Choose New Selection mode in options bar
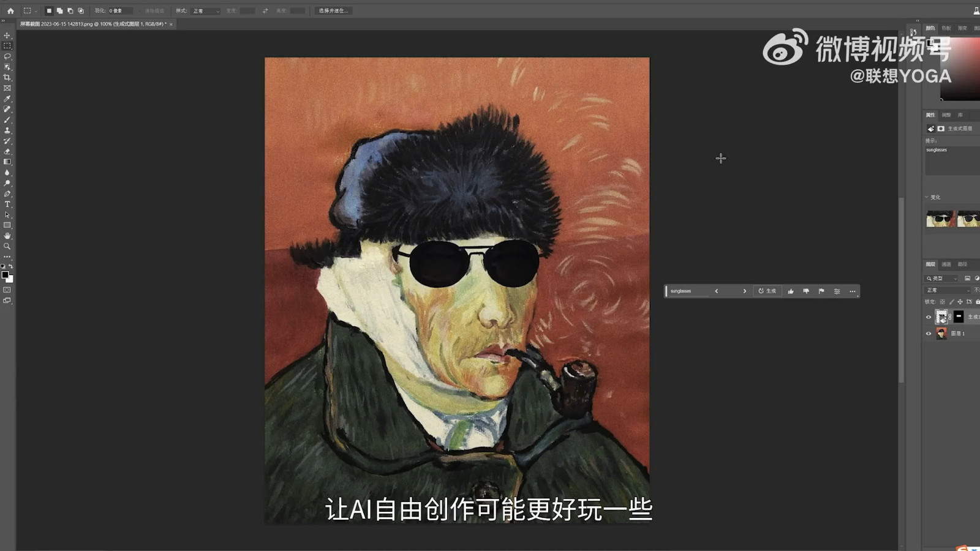This screenshot has width=980, height=551. point(49,10)
